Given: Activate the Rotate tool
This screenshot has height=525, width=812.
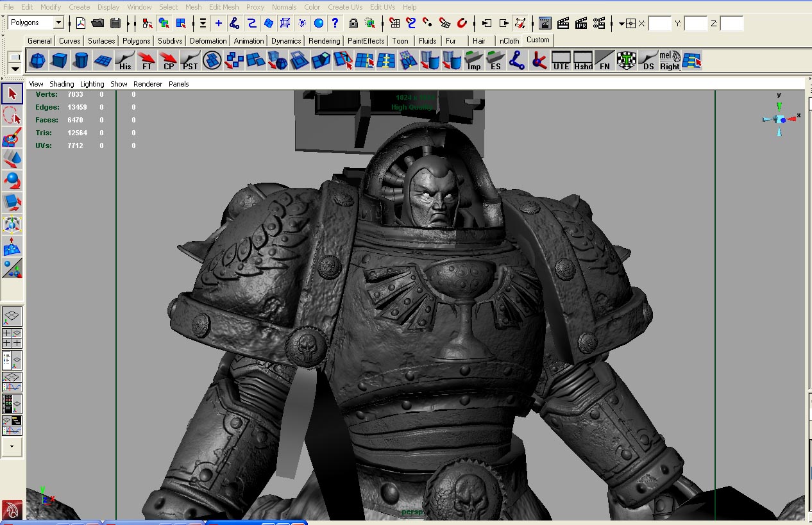Looking at the screenshot, I should point(12,181).
